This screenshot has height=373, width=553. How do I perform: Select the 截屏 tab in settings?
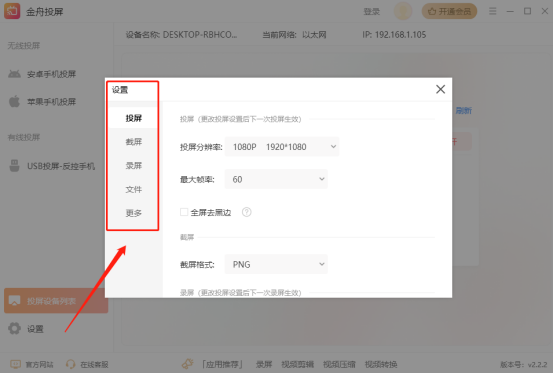pos(133,142)
